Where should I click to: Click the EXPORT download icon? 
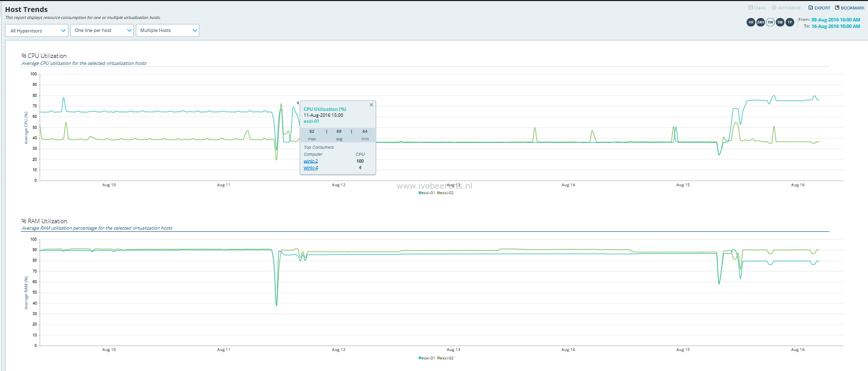pos(811,8)
